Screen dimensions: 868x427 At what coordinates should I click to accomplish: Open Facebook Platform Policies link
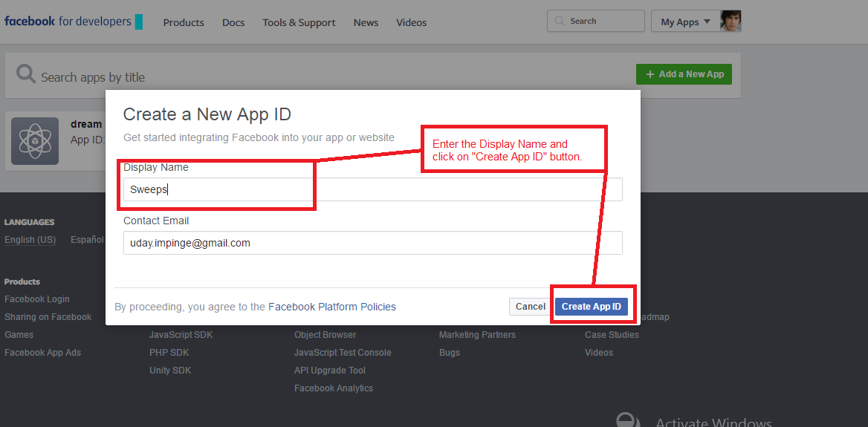(x=332, y=307)
